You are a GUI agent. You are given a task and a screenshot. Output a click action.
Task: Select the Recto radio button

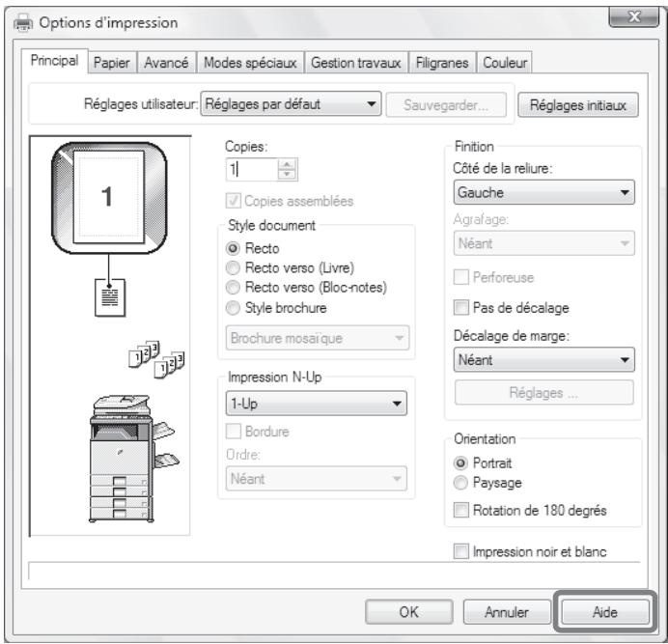[x=233, y=248]
